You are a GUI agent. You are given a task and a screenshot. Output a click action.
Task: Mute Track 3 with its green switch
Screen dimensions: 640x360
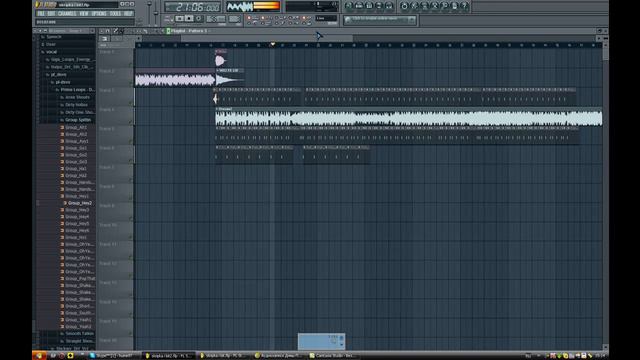point(131,102)
